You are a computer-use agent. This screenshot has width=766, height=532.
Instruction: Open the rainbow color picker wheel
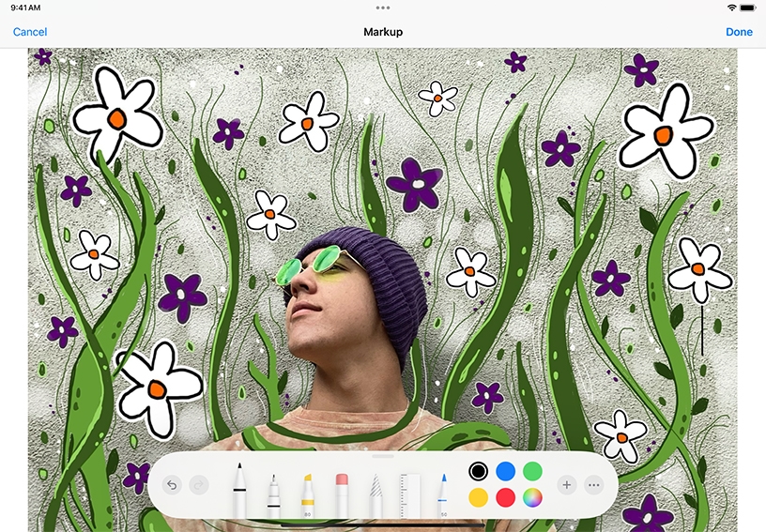point(533,497)
